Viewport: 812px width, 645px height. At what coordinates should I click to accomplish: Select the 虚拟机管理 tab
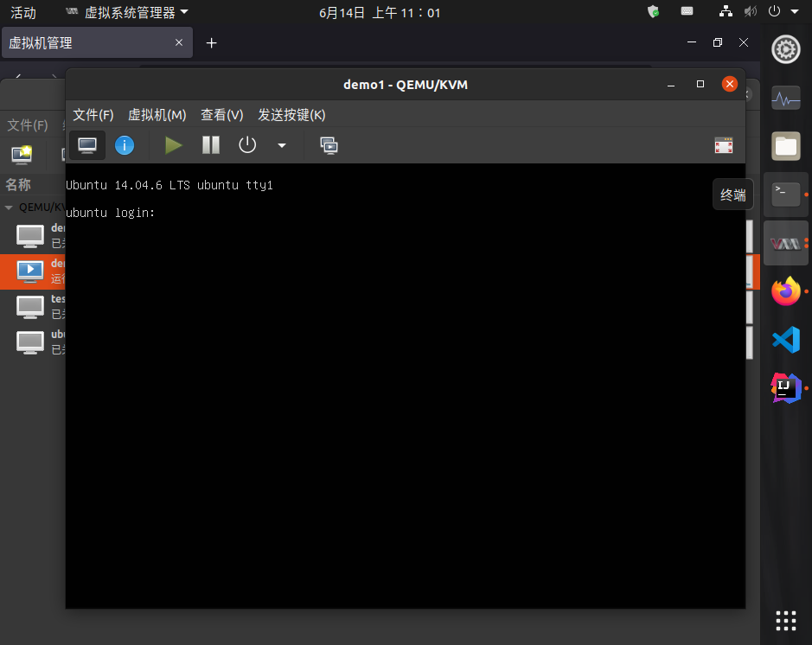click(x=98, y=43)
